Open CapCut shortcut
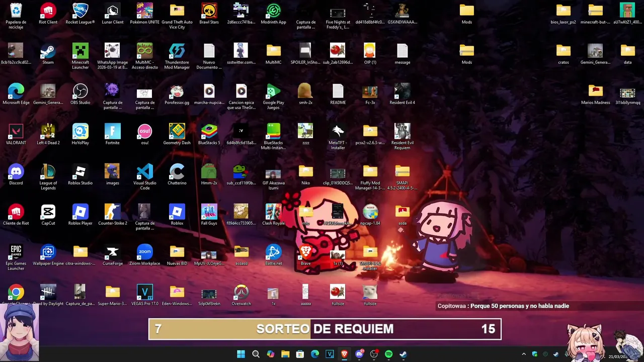Image resolution: width=644 pixels, height=362 pixels. tap(48, 215)
